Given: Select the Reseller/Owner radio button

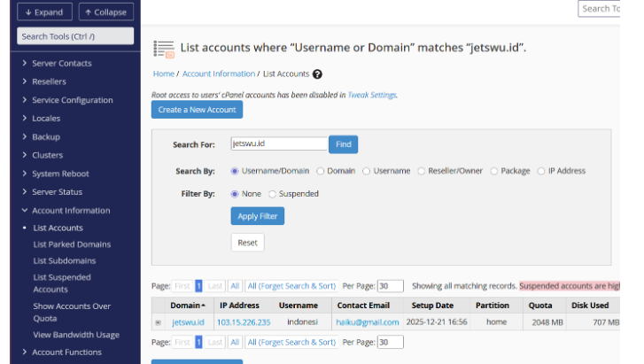Looking at the screenshot, I should coord(421,171).
